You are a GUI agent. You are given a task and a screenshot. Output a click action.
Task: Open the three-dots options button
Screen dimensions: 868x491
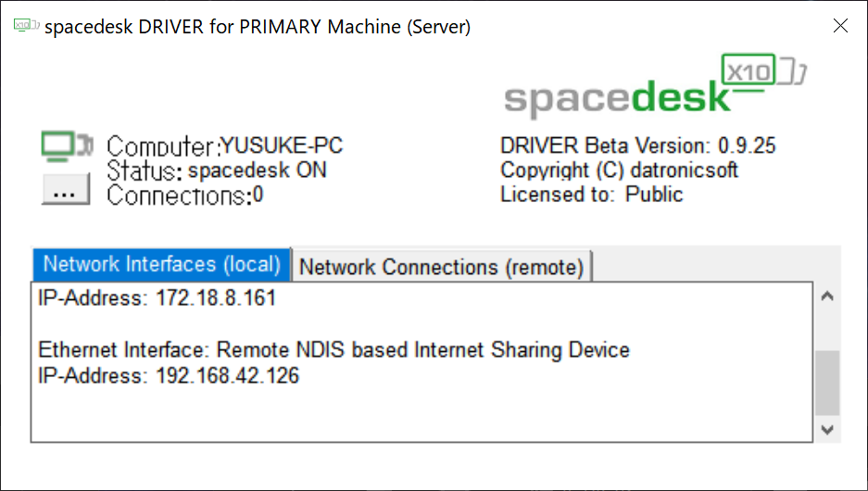(66, 189)
